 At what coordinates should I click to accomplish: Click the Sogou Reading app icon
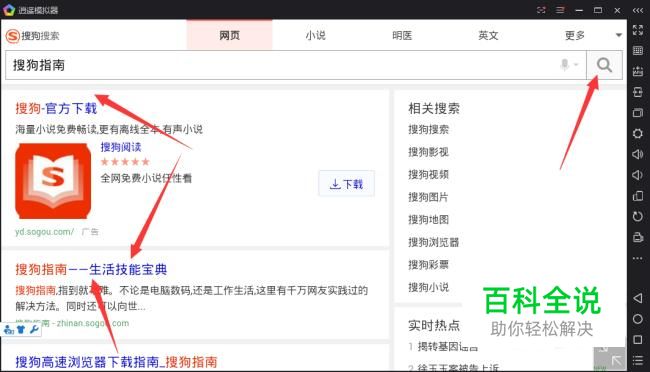(x=53, y=181)
